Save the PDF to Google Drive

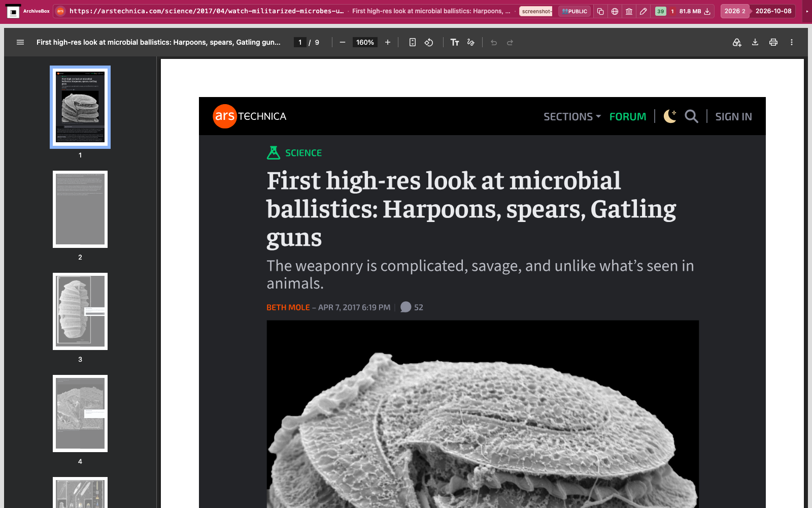point(737,42)
